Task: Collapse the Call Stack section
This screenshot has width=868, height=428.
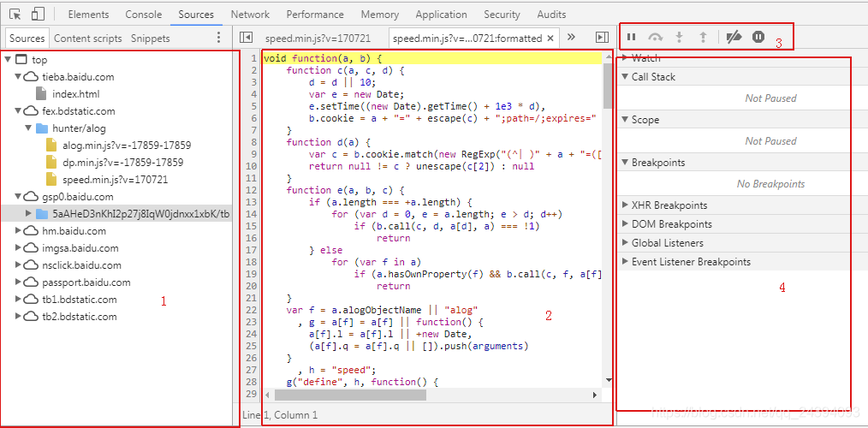Action: (625, 77)
